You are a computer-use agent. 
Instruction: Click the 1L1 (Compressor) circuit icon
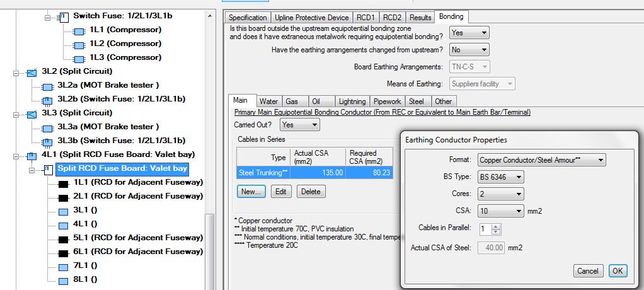(79, 31)
